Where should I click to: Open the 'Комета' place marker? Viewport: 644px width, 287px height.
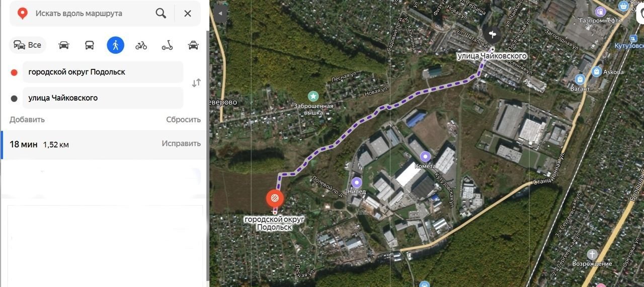(426, 156)
